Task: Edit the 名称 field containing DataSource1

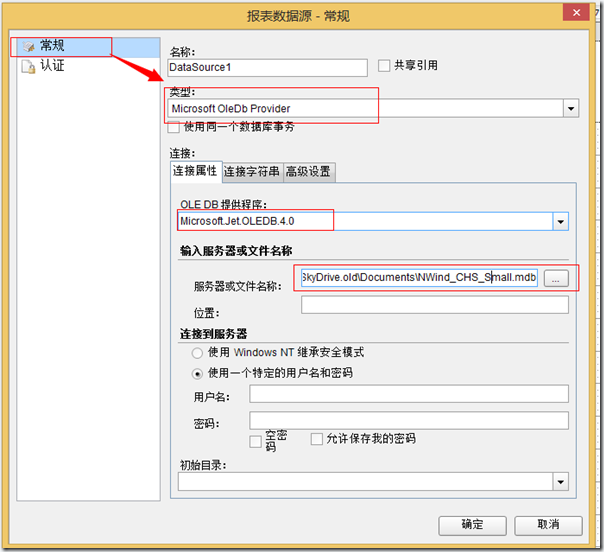Action: tap(267, 67)
